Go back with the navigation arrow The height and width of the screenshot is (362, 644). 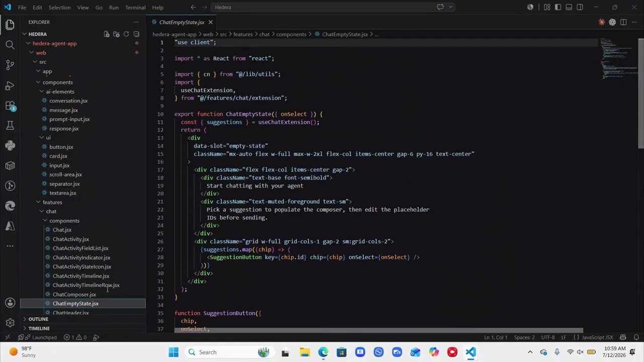193,7
